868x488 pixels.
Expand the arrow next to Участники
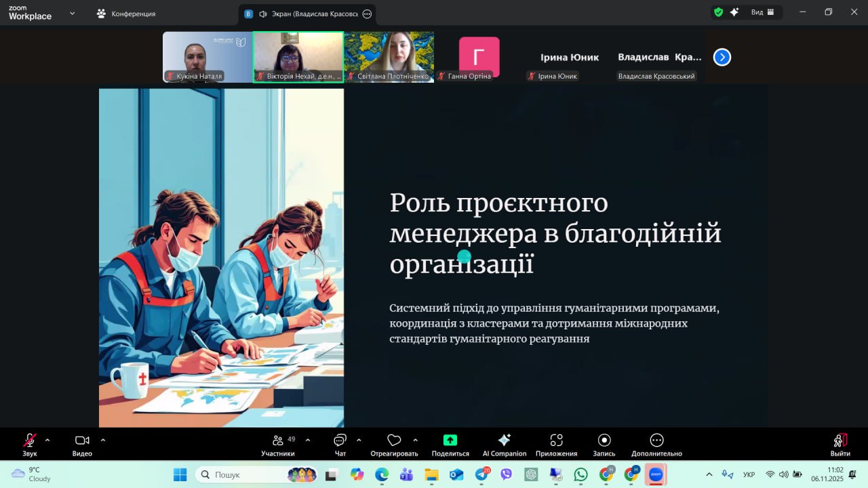click(x=308, y=440)
